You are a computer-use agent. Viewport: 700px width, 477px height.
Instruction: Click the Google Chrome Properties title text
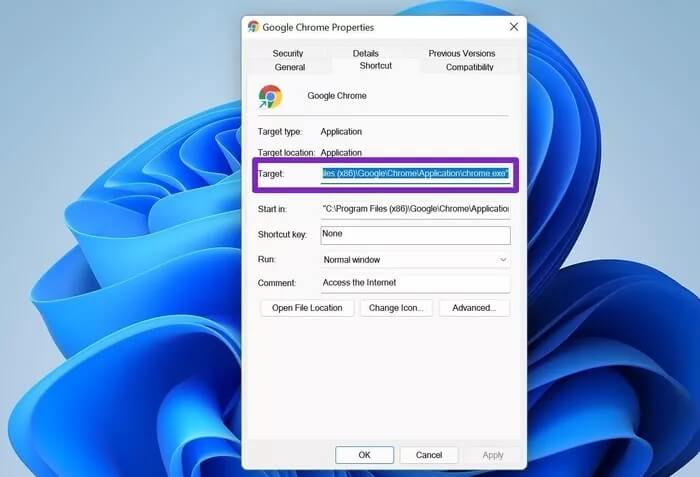(318, 27)
